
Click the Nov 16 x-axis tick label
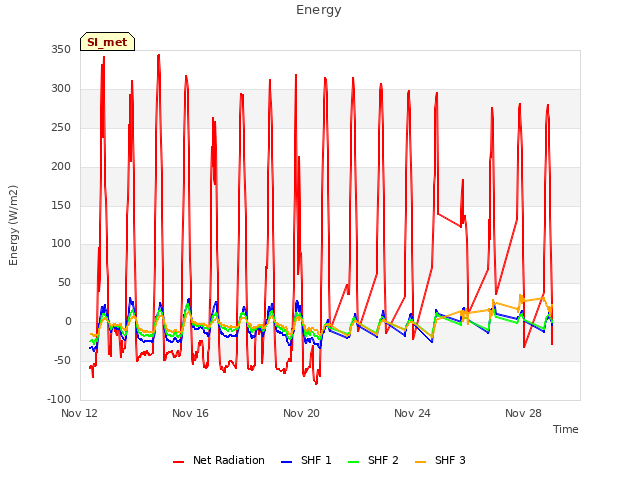[190, 413]
